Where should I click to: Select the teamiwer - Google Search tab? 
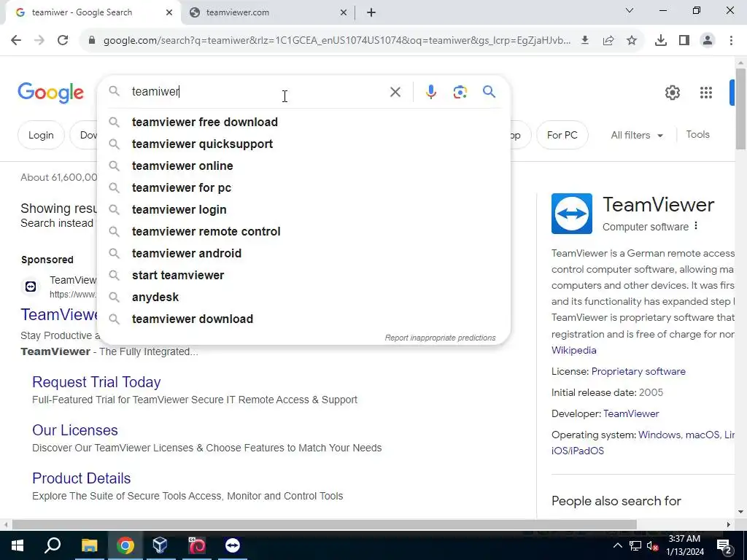point(93,12)
